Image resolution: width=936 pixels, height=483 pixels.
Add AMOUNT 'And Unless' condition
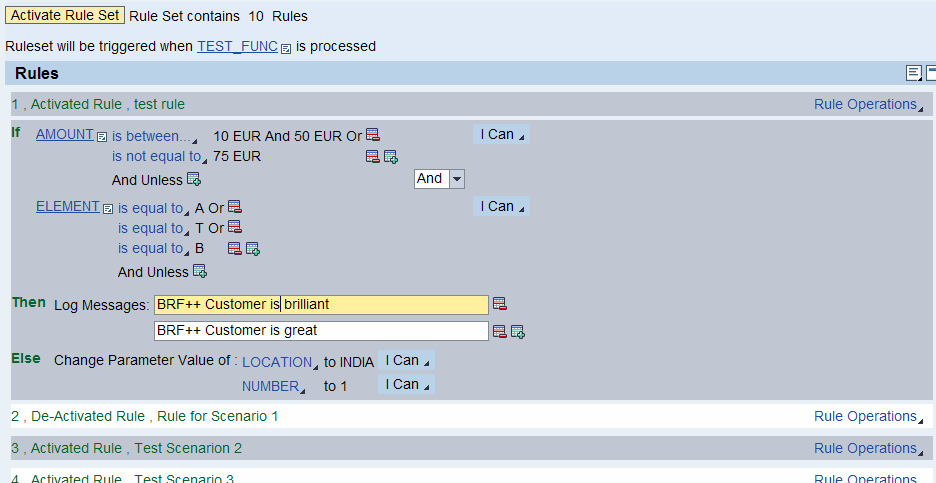194,180
